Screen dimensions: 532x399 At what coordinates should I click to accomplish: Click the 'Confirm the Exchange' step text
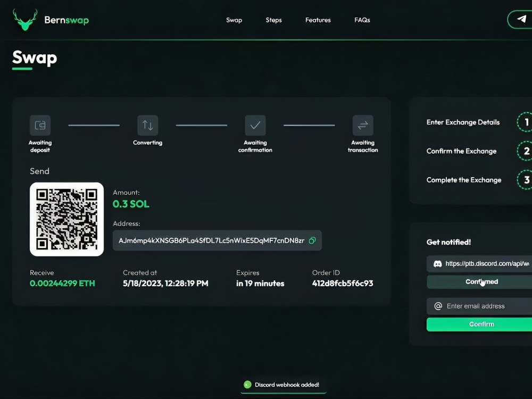coord(461,151)
